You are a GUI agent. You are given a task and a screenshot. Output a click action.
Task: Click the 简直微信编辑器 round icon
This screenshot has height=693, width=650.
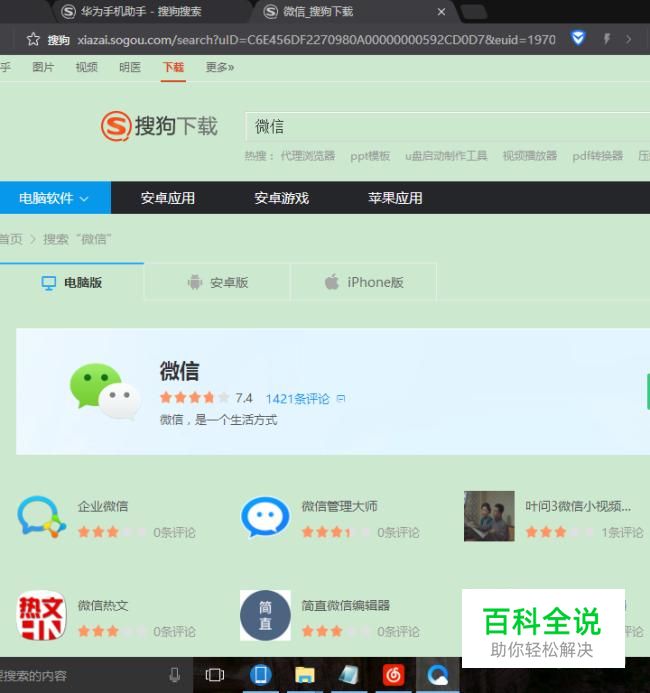(265, 615)
